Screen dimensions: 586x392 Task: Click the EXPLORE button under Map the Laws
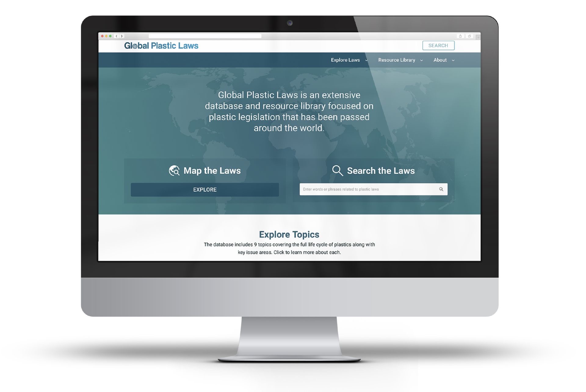[x=204, y=189]
